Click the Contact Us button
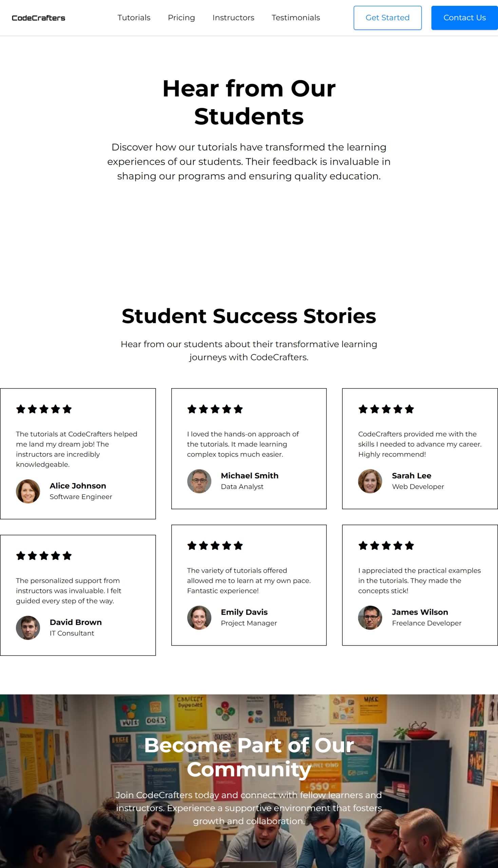The width and height of the screenshot is (498, 868). (464, 18)
